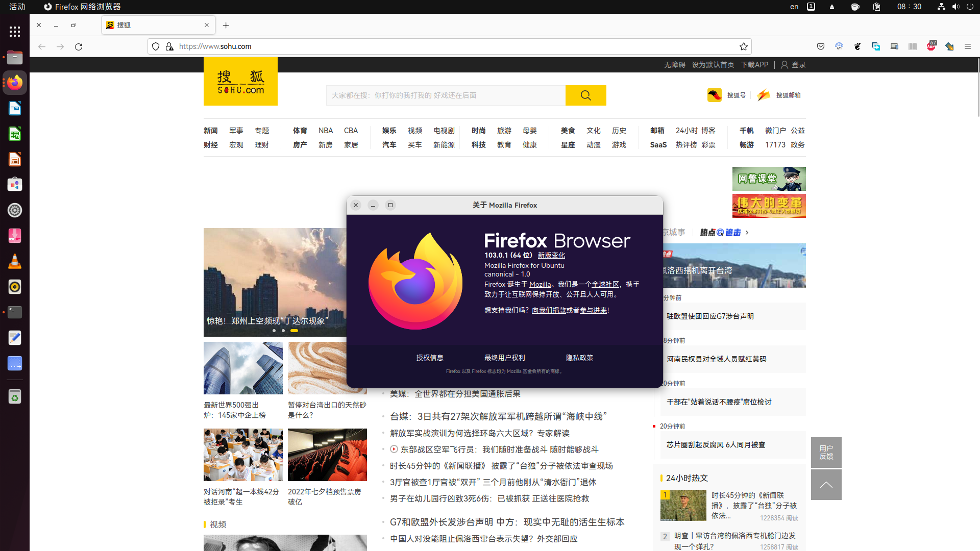
Task: Open 伟大的变革 banner image
Action: [769, 206]
